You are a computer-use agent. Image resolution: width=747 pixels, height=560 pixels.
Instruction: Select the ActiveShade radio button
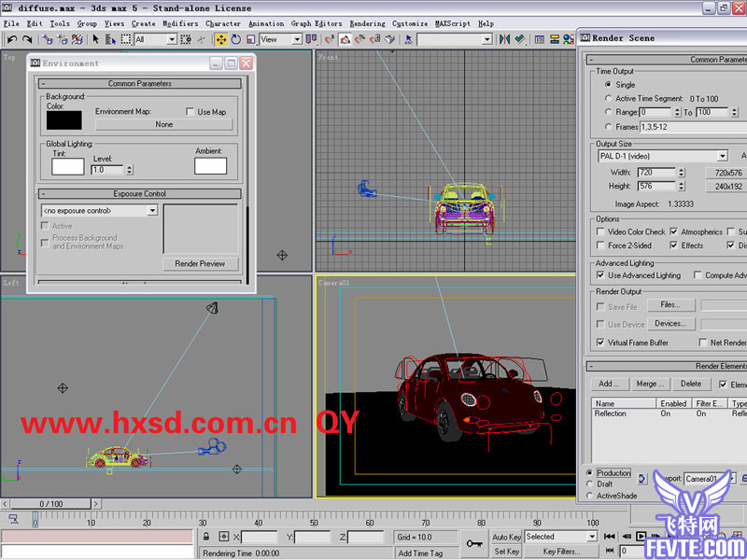pyautogui.click(x=590, y=496)
